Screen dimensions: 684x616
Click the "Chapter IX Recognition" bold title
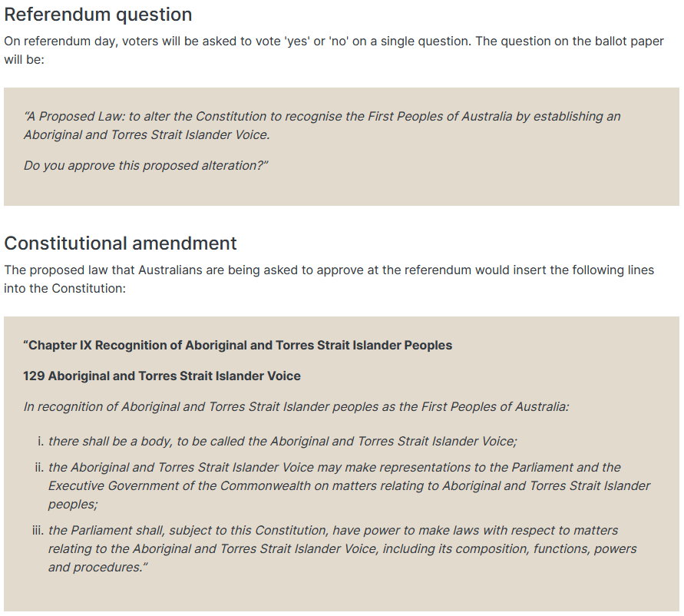(238, 346)
